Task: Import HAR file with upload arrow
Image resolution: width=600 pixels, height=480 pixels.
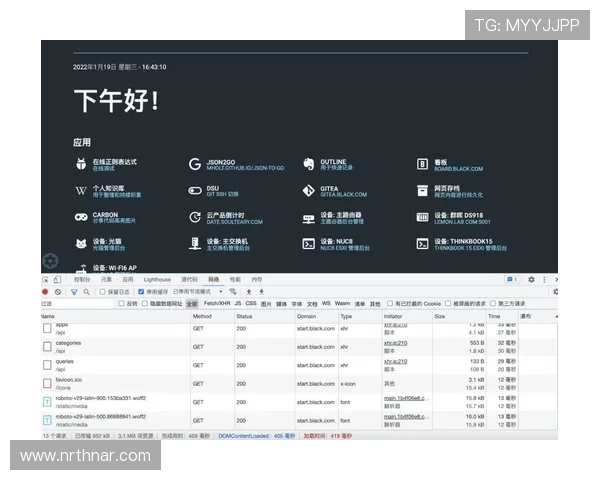Action: [249, 292]
